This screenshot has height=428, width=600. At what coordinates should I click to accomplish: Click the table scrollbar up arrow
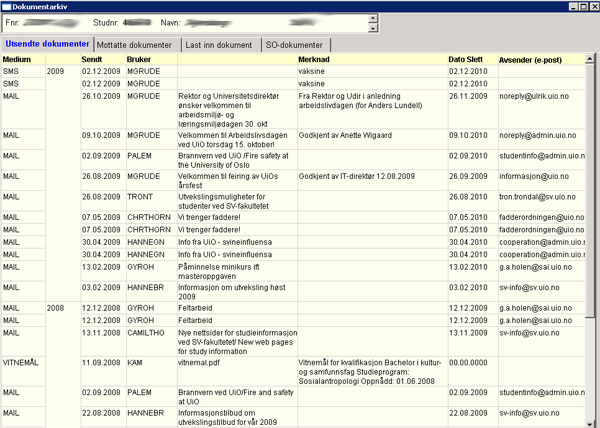(590, 59)
